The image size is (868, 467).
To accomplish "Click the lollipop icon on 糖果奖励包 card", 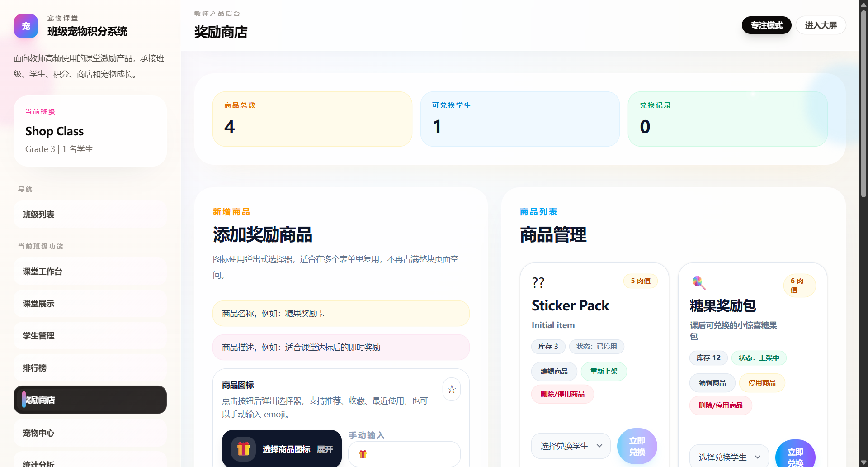I will tap(698, 282).
